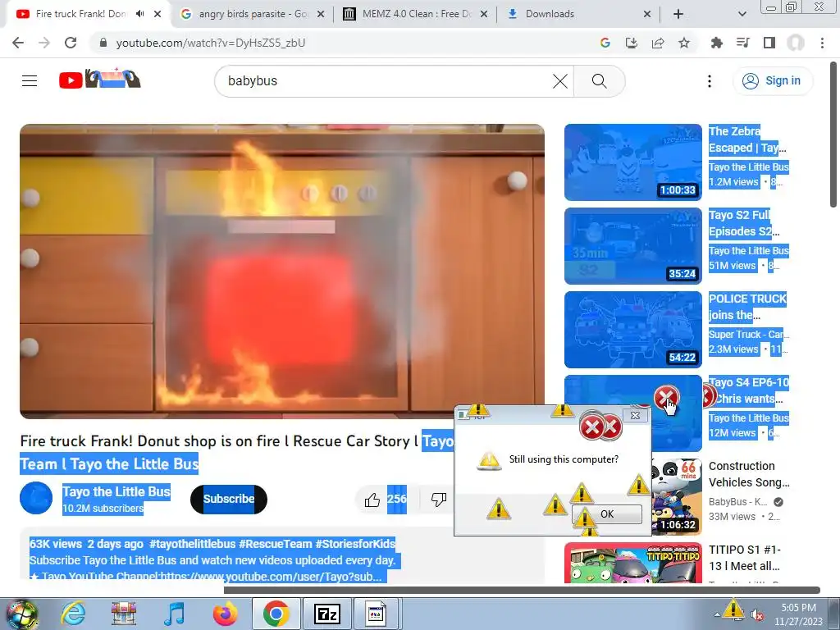This screenshot has height=630, width=840.
Task: Open the Chrome extensions puzzle icon
Action: (x=716, y=43)
